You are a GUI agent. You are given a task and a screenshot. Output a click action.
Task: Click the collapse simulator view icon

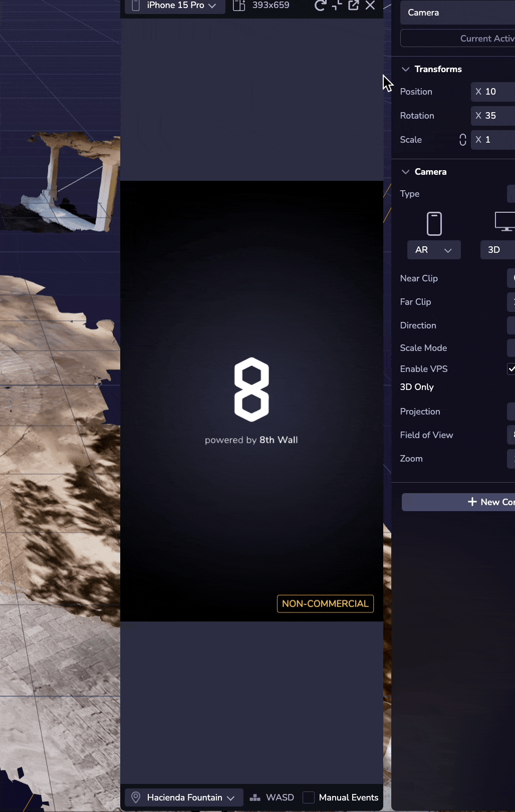337,6
